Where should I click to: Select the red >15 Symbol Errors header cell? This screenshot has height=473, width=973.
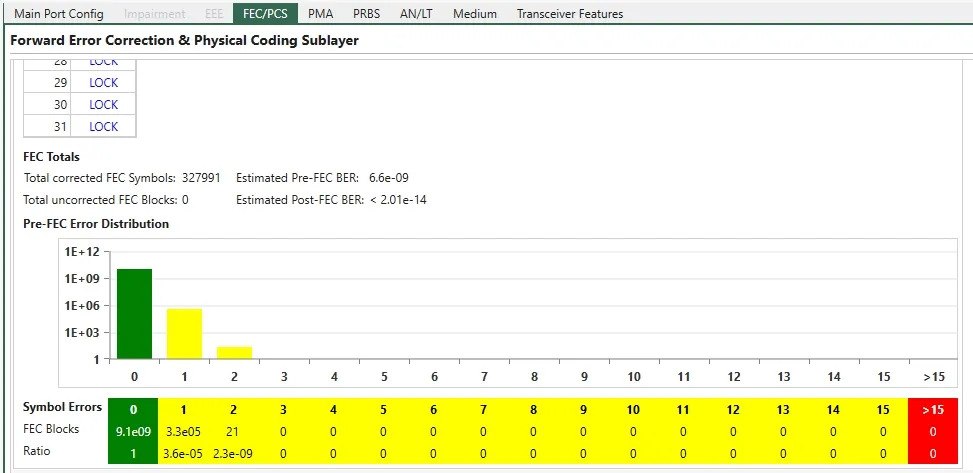click(932, 408)
